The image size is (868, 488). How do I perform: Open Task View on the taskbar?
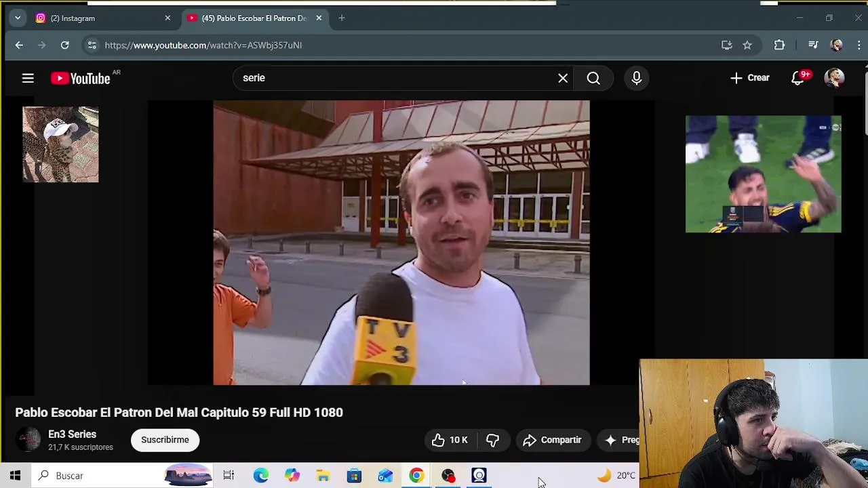tap(229, 476)
